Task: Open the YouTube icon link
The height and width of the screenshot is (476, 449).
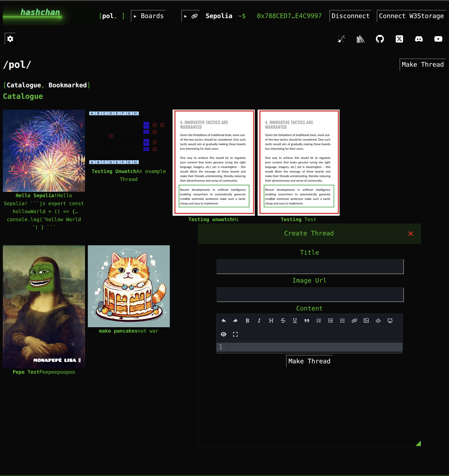Action: pyautogui.click(x=438, y=39)
